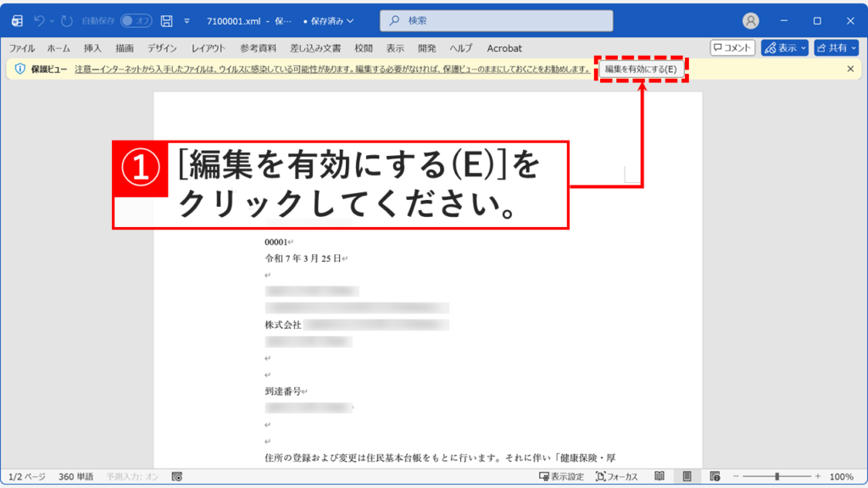Image resolution: width=868 pixels, height=488 pixels.
Task: Click inside the 検索 search box
Action: coord(496,19)
